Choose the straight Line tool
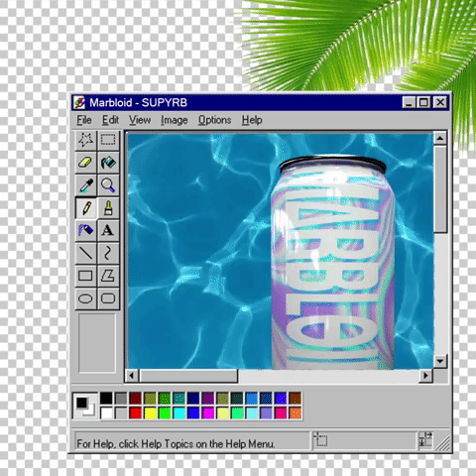 pos(85,253)
